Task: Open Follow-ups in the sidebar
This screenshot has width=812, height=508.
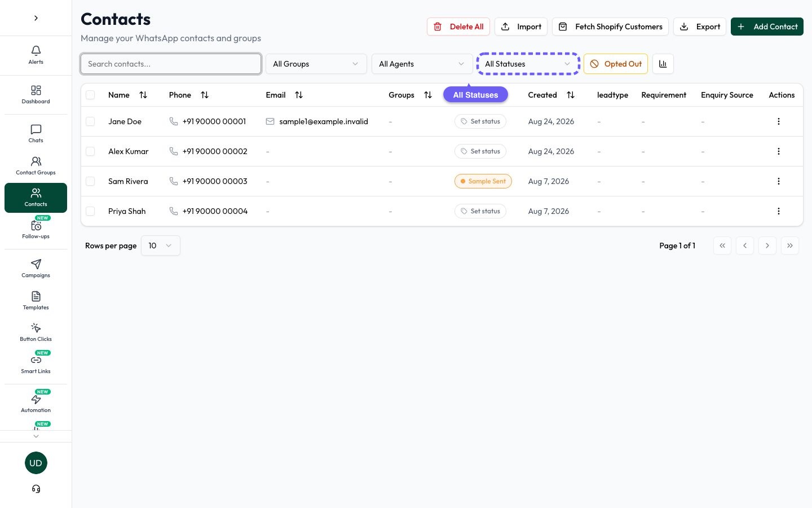Action: [36, 230]
